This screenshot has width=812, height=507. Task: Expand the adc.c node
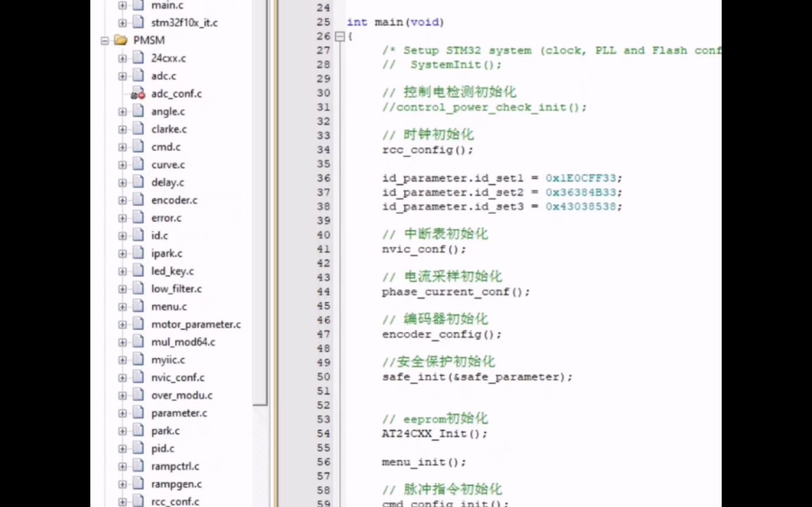(122, 76)
